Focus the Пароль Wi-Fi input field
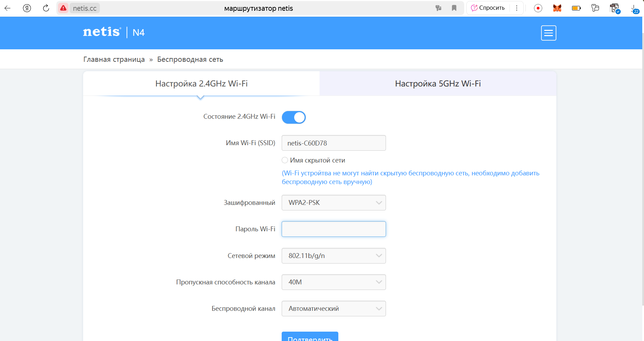The height and width of the screenshot is (341, 644). (334, 229)
